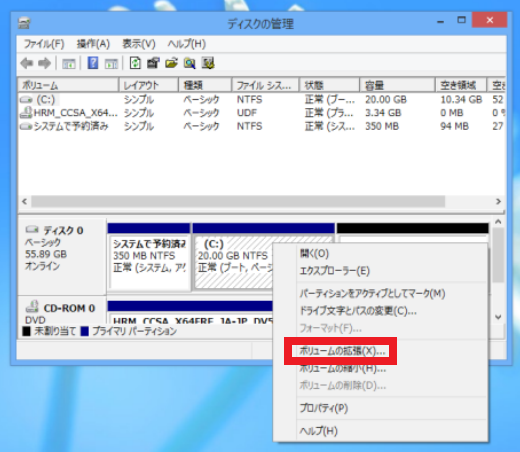
Task: Click the show/hide console tree icon
Action: pos(69,63)
